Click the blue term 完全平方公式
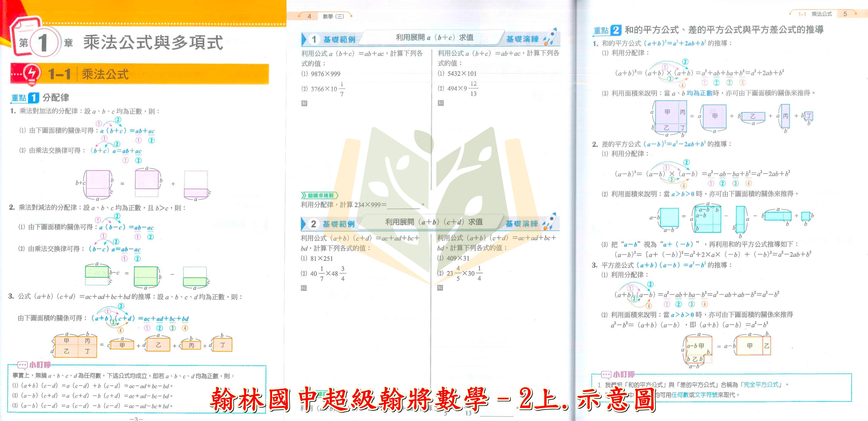This screenshot has width=868, height=421. click(761, 384)
